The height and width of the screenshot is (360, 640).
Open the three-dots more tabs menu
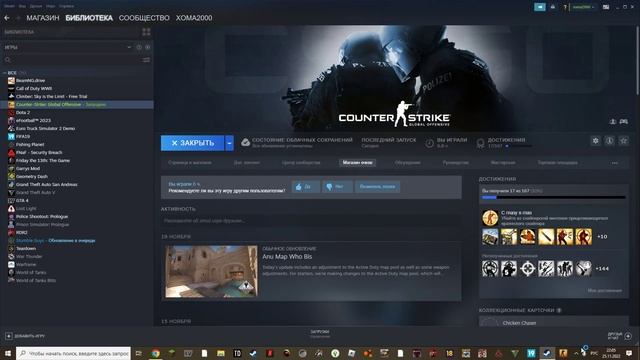(614, 163)
